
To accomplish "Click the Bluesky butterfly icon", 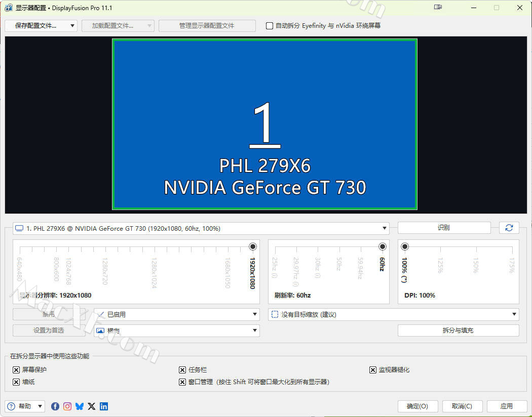I will (x=80, y=406).
